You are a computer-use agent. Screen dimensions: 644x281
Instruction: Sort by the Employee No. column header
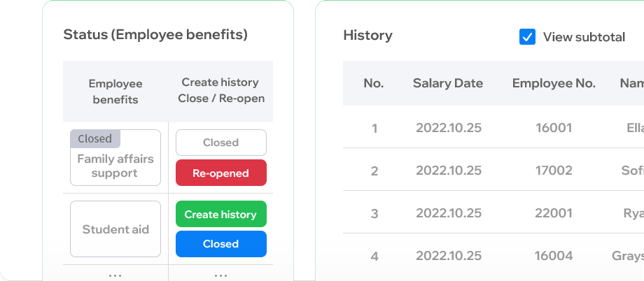554,83
